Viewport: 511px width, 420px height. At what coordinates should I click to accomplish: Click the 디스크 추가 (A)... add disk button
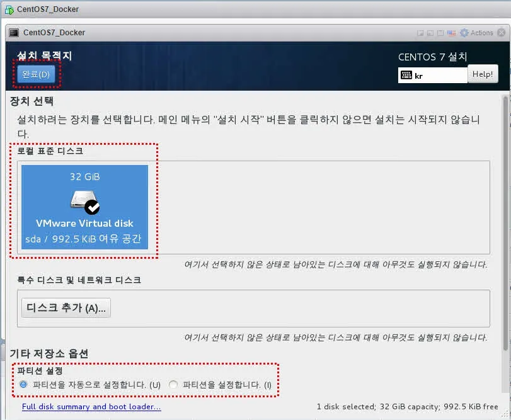(x=66, y=308)
